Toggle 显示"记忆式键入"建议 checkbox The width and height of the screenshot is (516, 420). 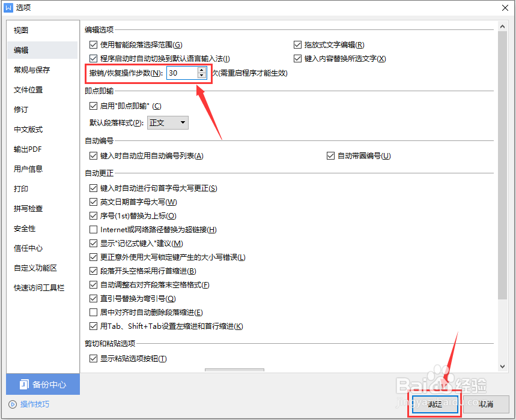click(x=94, y=243)
